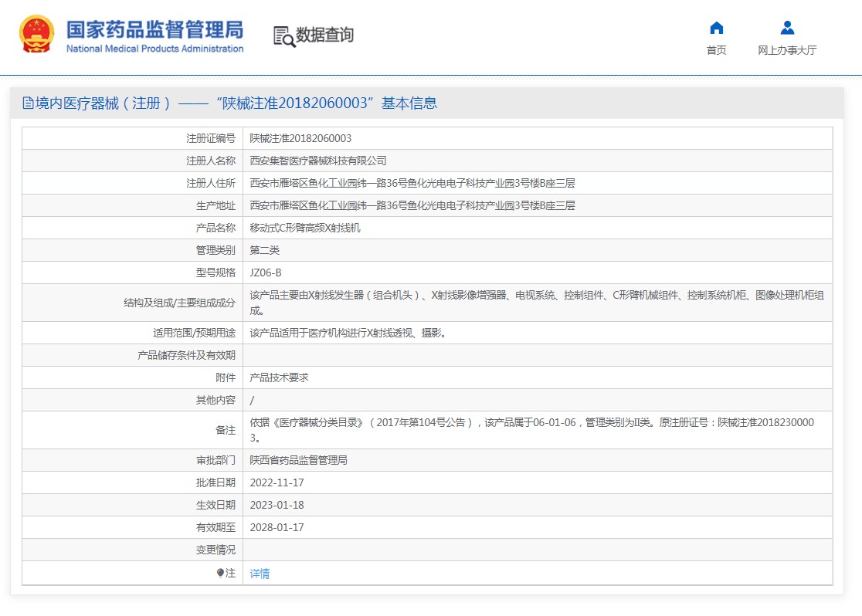Click attachment value 产品技术要求
This screenshot has width=862, height=616.
point(280,377)
